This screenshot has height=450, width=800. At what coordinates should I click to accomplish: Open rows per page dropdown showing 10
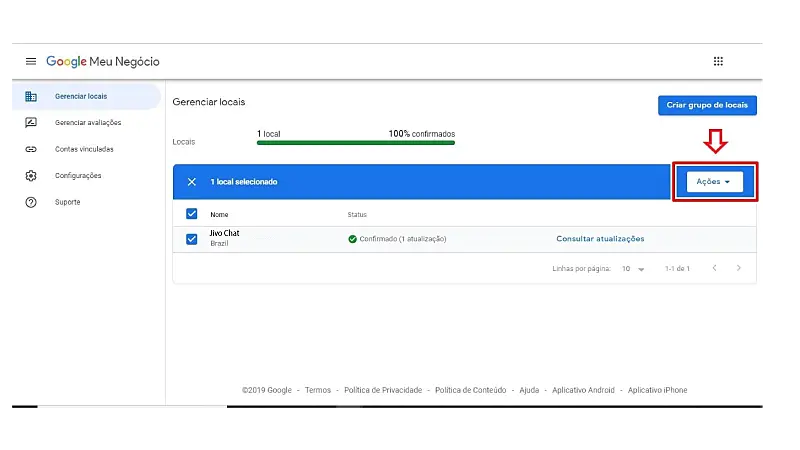[x=633, y=268]
